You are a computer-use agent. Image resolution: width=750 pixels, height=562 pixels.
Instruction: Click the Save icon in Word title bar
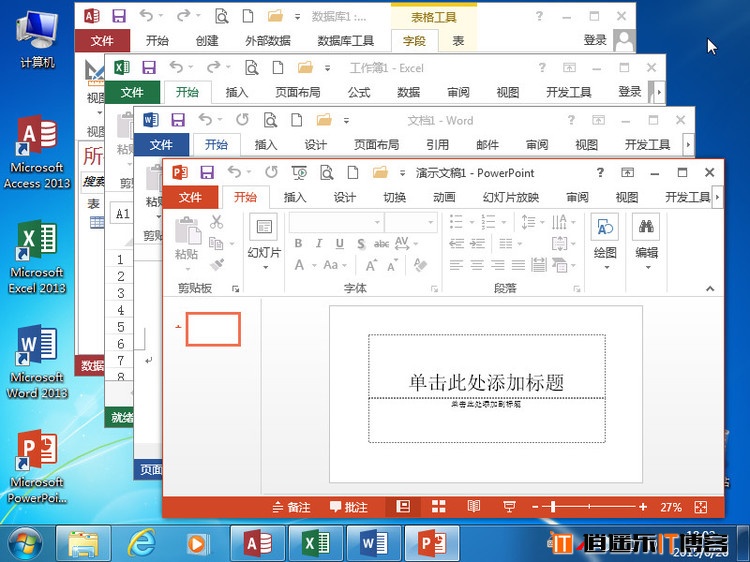tap(178, 120)
